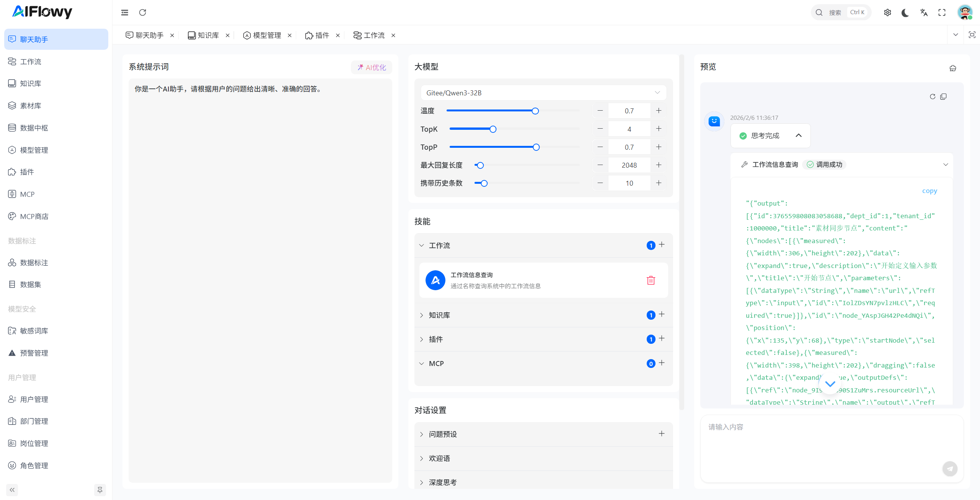Open the Gitee/Qwen3-32B model dropdown

543,92
